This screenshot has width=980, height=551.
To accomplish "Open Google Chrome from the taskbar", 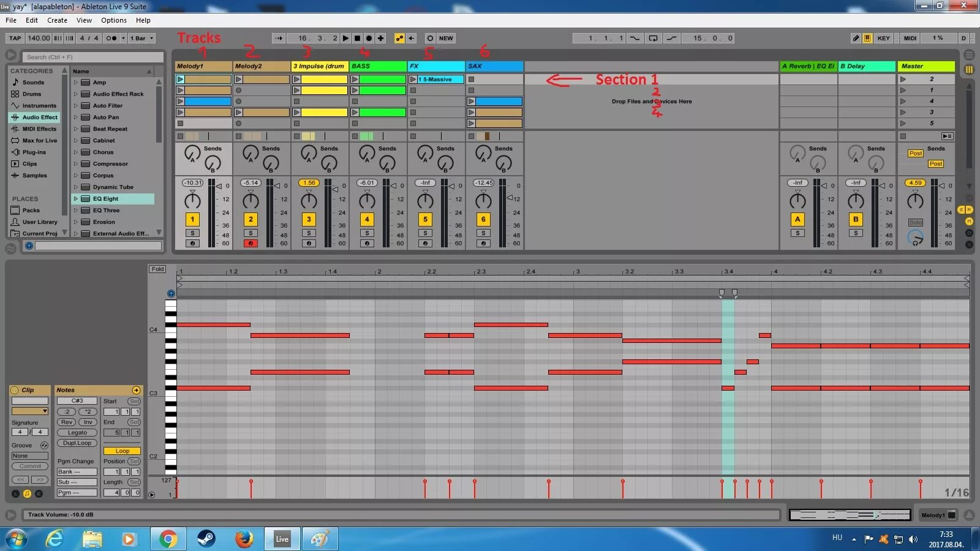I will pyautogui.click(x=168, y=539).
